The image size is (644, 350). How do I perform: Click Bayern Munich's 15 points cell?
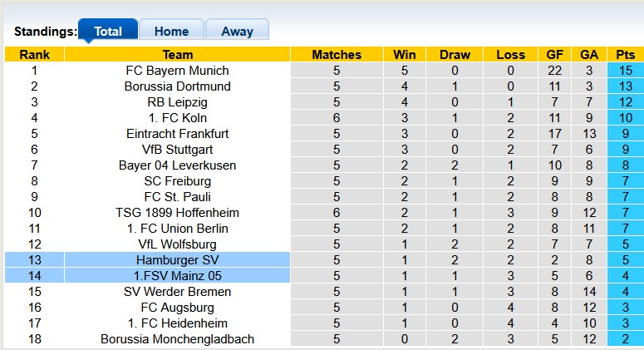[625, 71]
